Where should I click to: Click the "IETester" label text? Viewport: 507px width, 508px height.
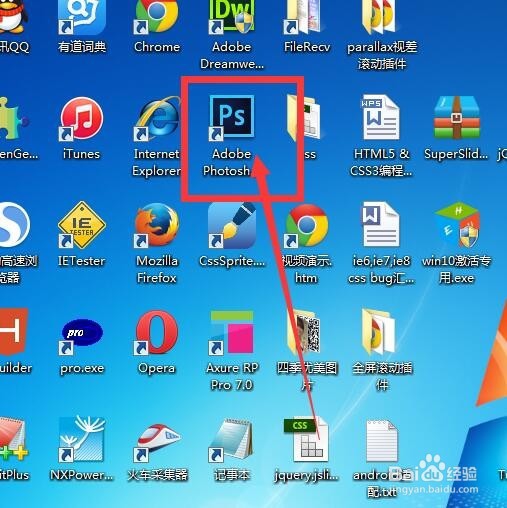[x=82, y=261]
